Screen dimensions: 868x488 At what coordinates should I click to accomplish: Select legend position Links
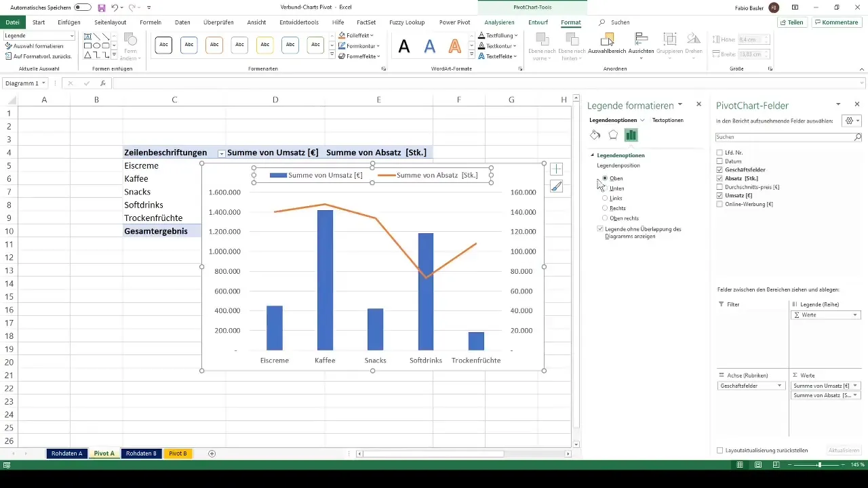coord(605,199)
